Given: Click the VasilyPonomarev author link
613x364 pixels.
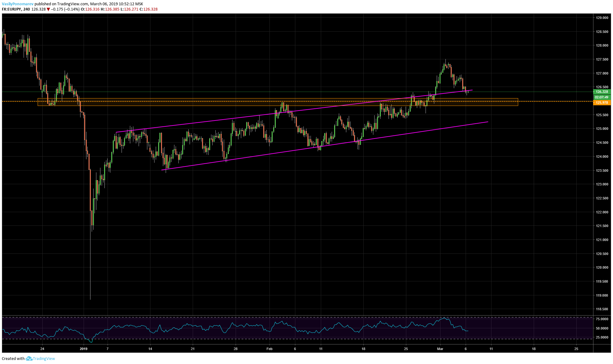Looking at the screenshot, I should 18,4.
